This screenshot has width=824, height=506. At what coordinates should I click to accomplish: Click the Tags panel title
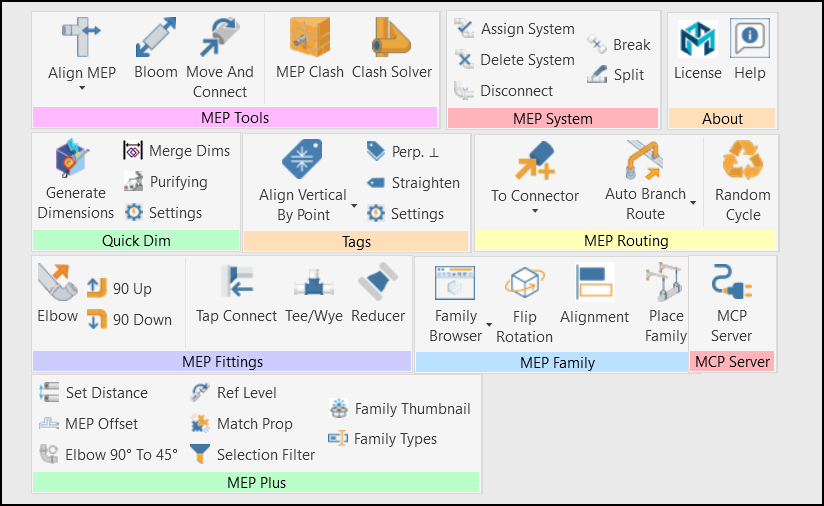356,242
